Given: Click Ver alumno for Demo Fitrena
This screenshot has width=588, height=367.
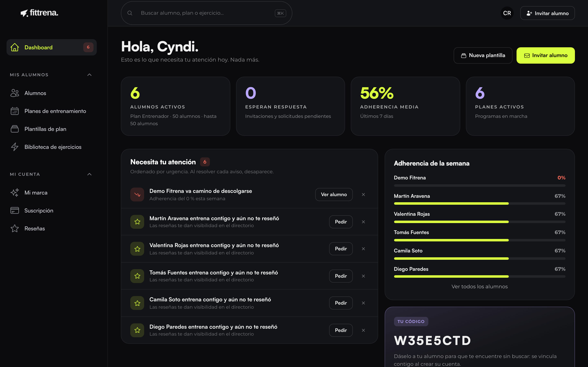Looking at the screenshot, I should 334,195.
